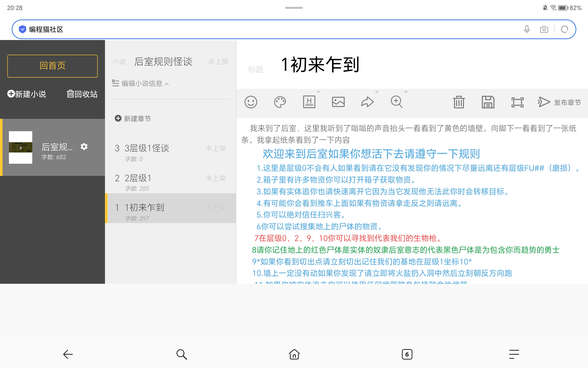Go back with browser back arrow

point(68,354)
